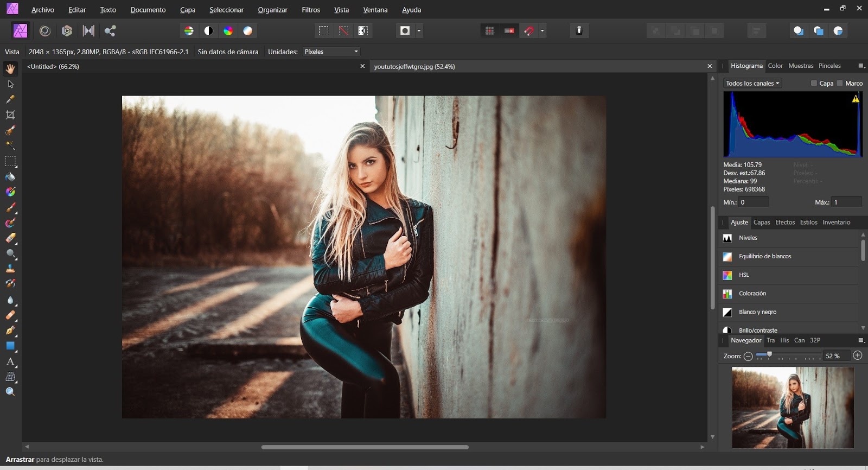
Task: Apply Auto White Balance icon
Action: (x=248, y=31)
